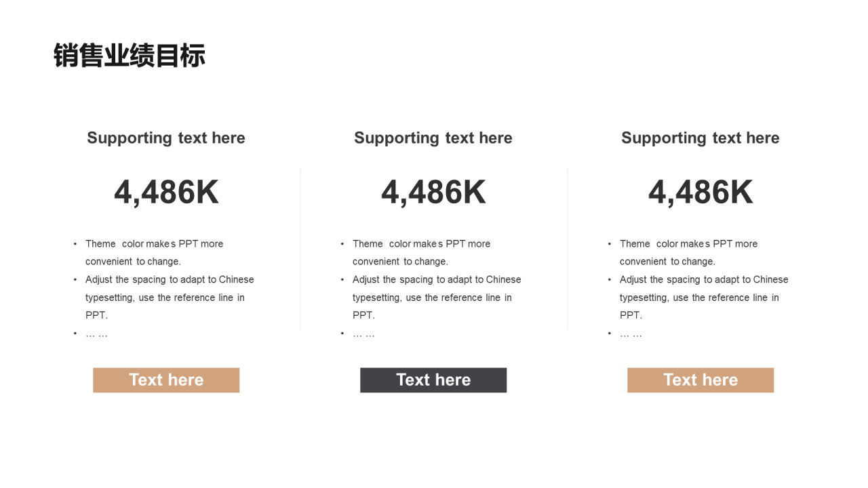Select the middle column's Theme color bullet text
Viewport: 868px width, 488px height.
tap(421, 252)
